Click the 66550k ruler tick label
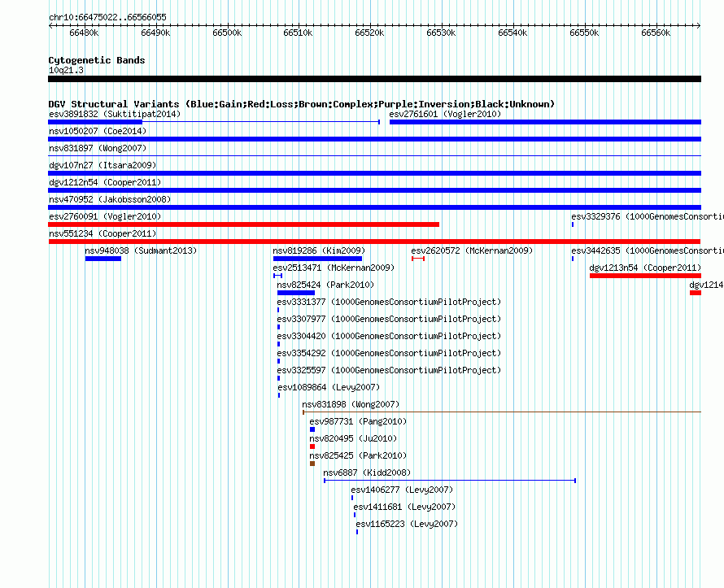 584,33
